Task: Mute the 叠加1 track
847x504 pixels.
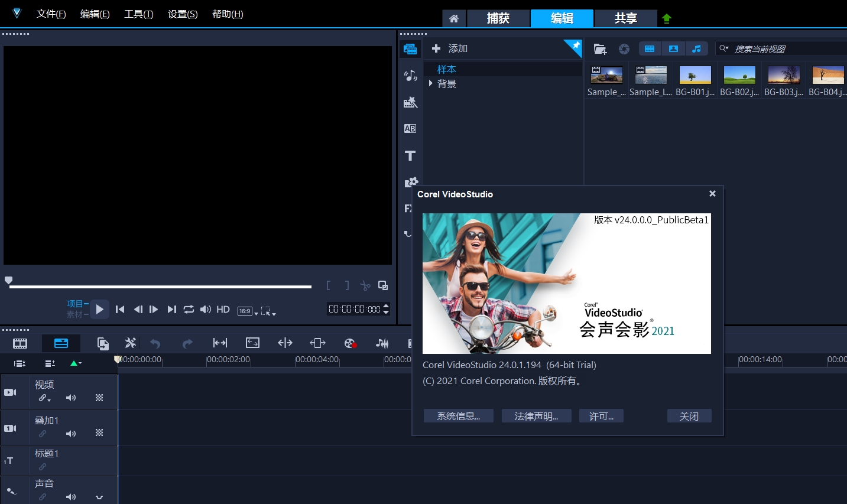Action: pos(71,434)
